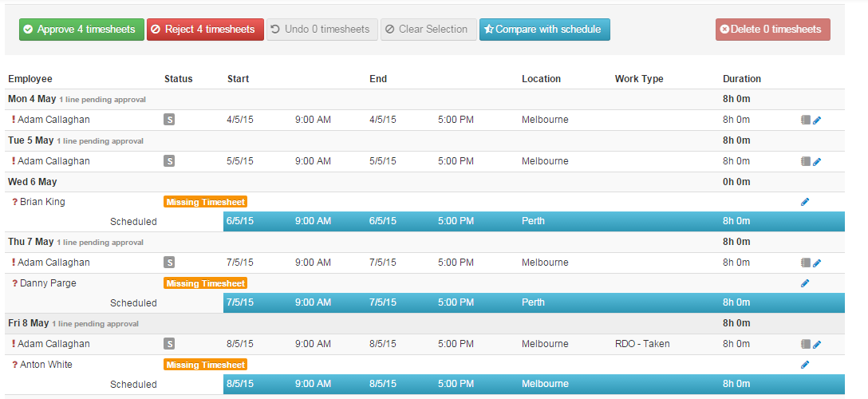Click Missing Timesheet badge for Brian King
Viewport: 868px width, 399px height.
206,202
